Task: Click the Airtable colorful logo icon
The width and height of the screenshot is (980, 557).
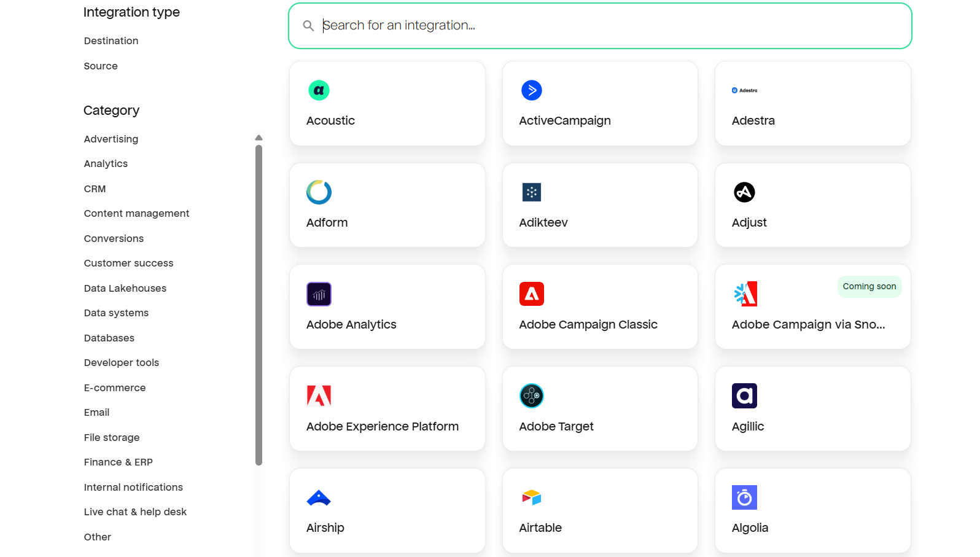Action: pyautogui.click(x=532, y=497)
